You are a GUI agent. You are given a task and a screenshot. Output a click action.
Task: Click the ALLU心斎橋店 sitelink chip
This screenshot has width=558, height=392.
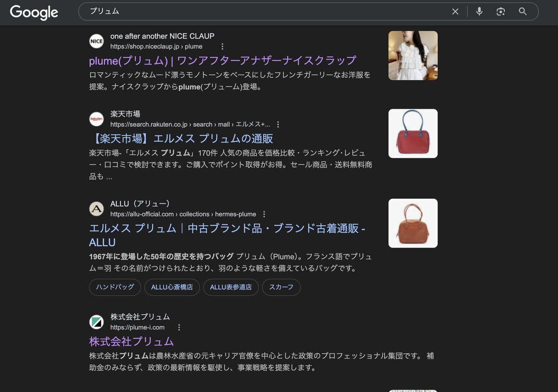click(172, 287)
